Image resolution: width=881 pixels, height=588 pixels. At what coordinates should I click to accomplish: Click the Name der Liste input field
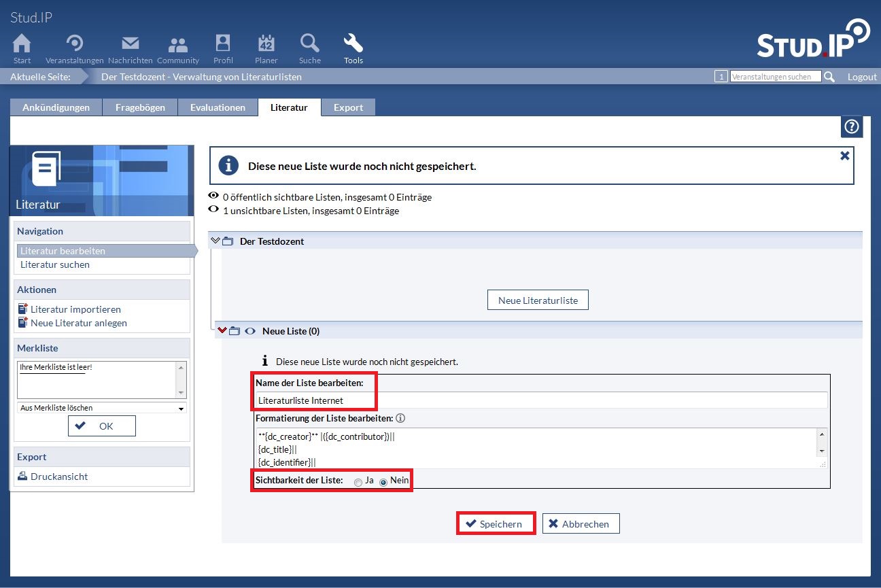(x=541, y=400)
